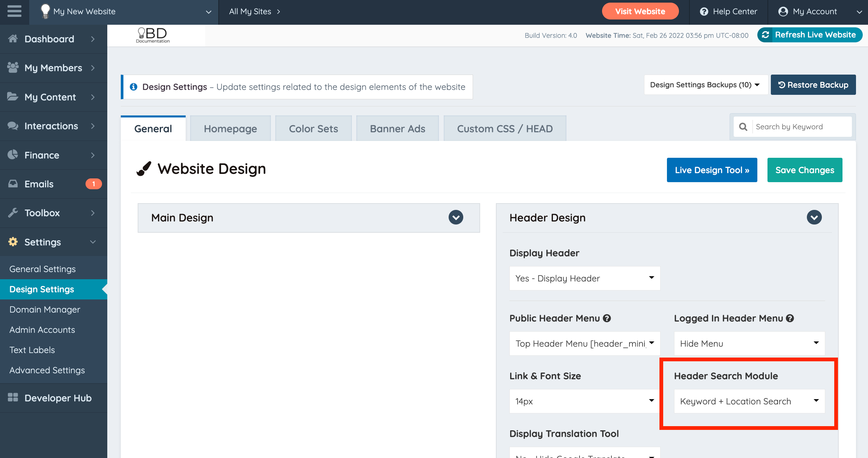This screenshot has height=458, width=868.
Task: Click the Emails notification badge
Action: (93, 184)
